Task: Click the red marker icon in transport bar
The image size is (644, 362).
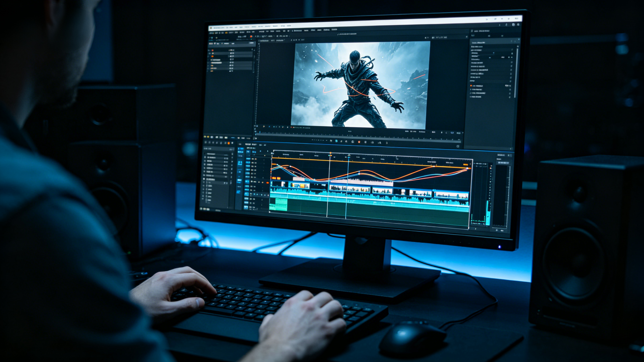Action: (359, 142)
